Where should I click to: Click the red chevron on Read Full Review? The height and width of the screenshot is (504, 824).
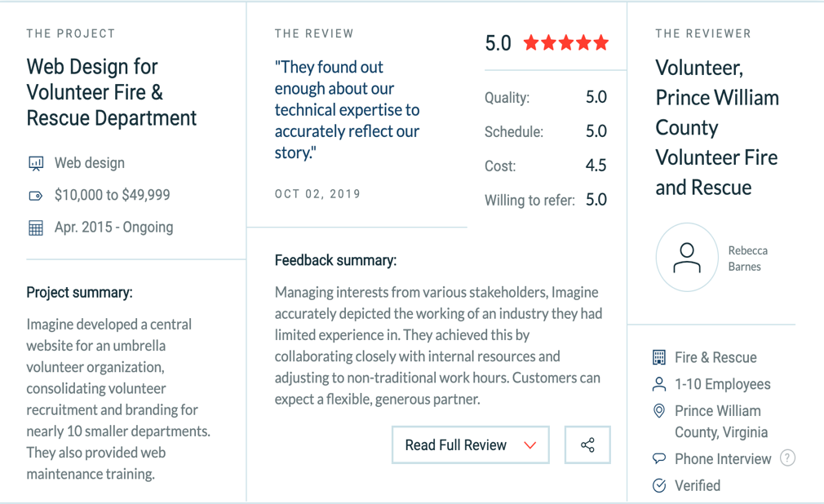530,445
